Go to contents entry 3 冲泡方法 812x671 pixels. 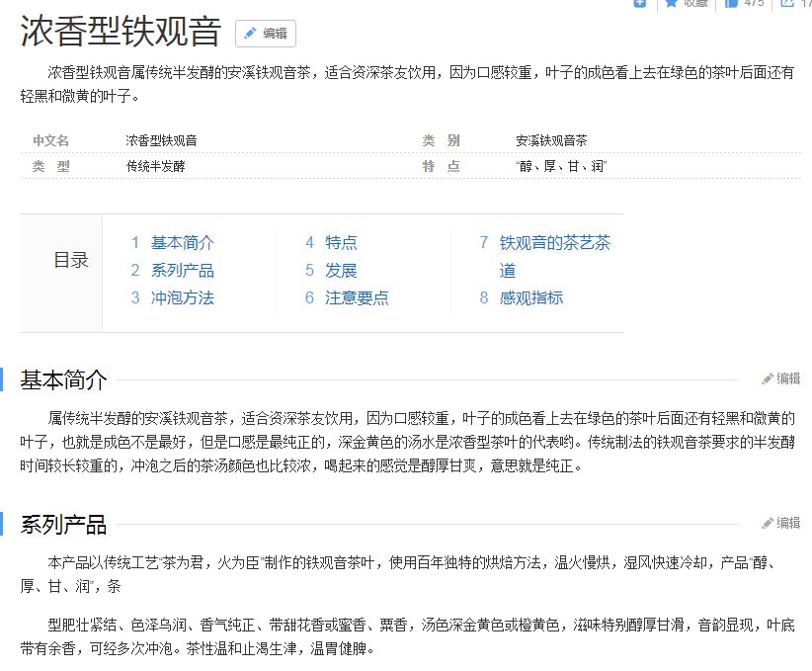pos(183,297)
